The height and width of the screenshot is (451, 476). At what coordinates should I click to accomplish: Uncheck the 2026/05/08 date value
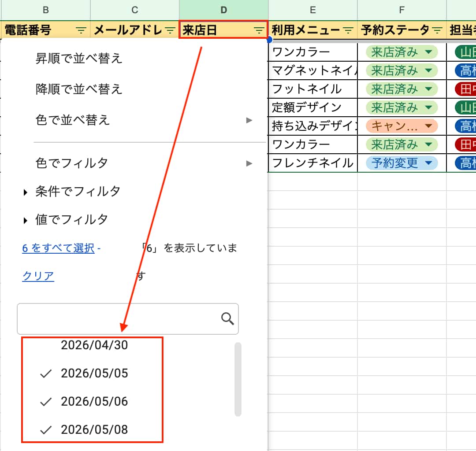(84, 430)
